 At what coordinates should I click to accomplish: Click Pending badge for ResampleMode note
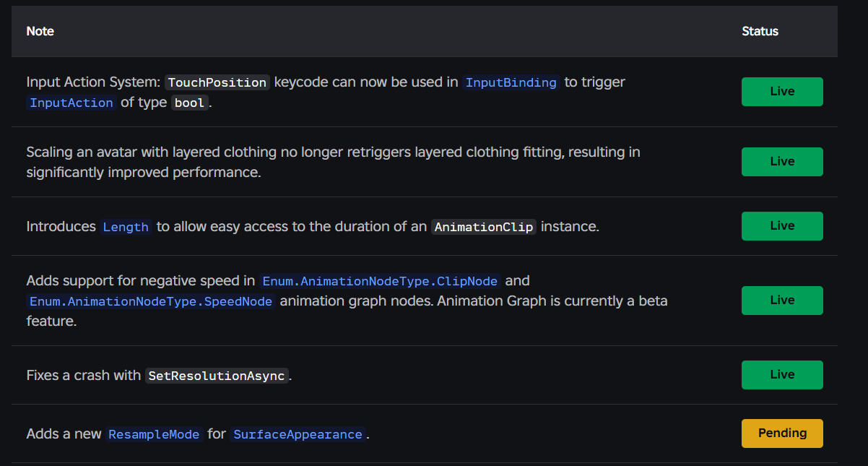click(782, 433)
